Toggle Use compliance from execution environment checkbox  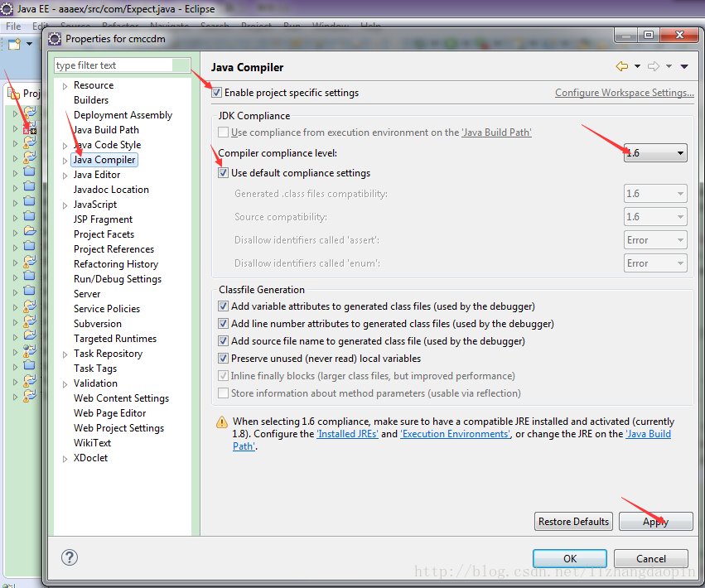tap(223, 133)
